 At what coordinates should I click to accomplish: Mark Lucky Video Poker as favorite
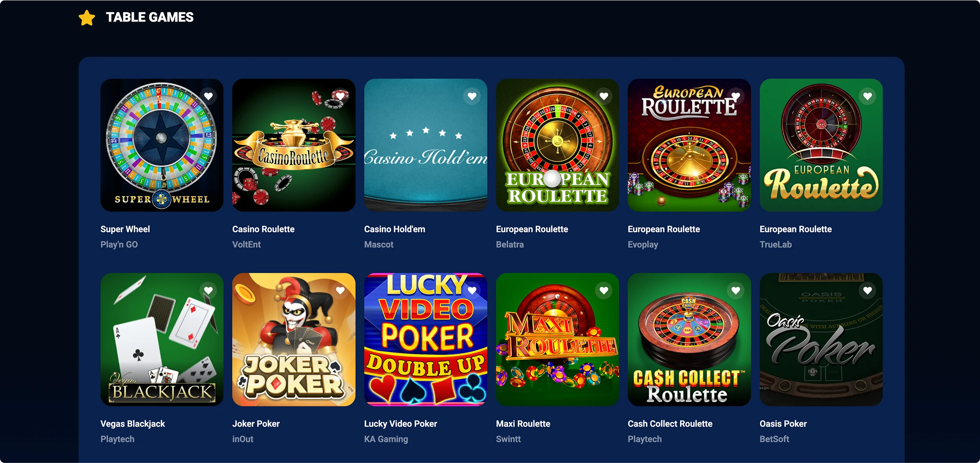tap(472, 291)
